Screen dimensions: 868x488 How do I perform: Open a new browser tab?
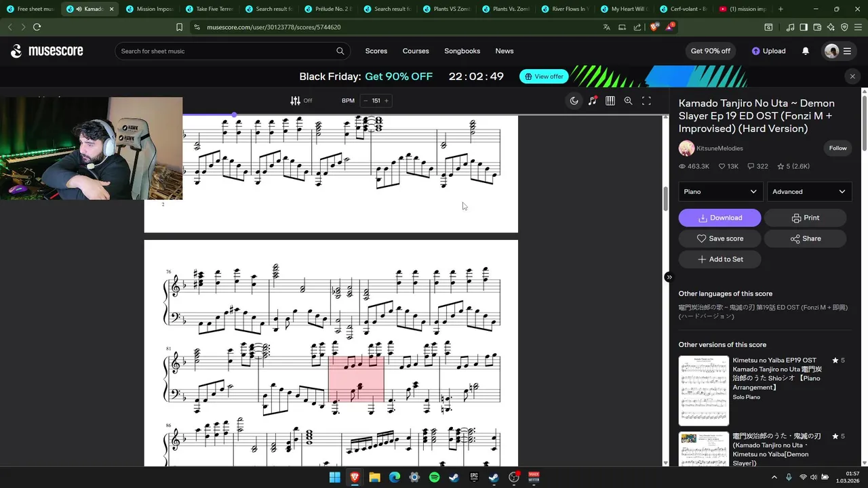point(781,9)
